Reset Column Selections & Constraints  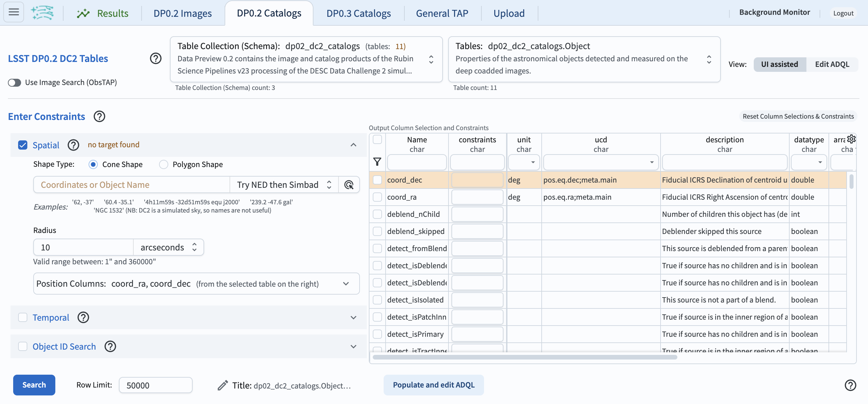tap(798, 116)
